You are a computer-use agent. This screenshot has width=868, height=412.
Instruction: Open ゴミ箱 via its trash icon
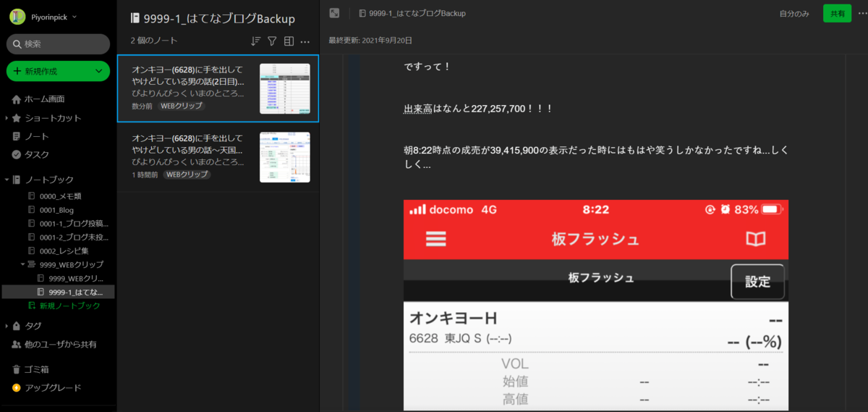pyautogui.click(x=17, y=369)
